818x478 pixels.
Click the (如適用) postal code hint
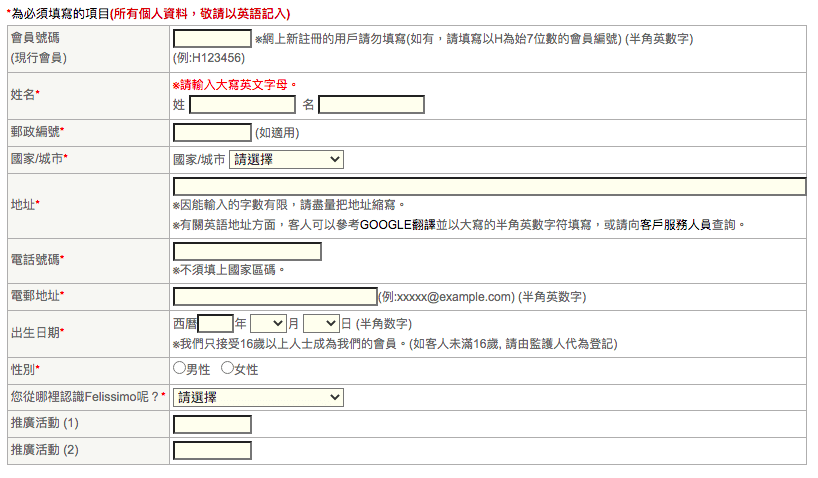click(x=277, y=133)
